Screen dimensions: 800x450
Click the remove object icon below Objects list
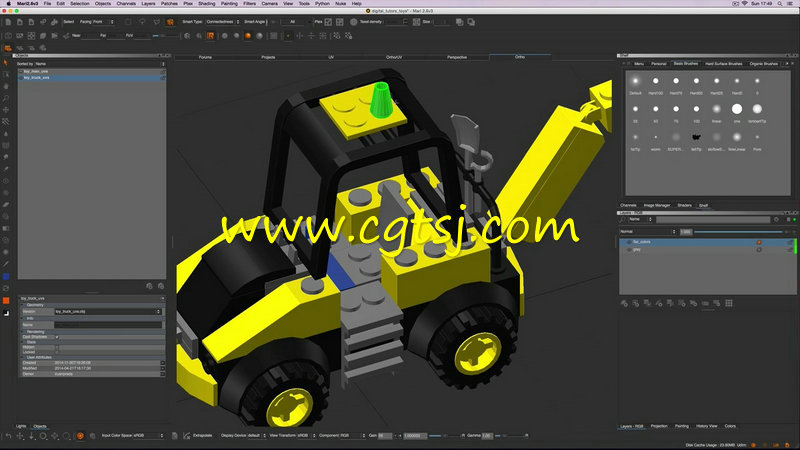tap(161, 286)
